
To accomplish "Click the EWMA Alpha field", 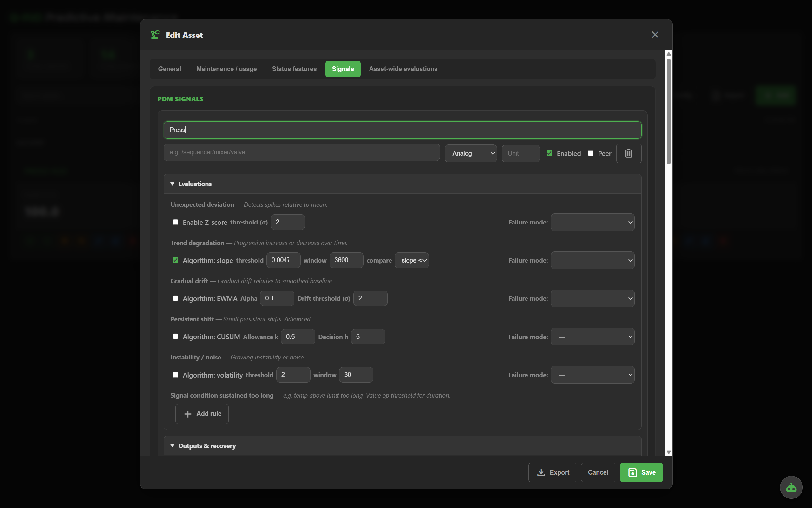I will (277, 298).
